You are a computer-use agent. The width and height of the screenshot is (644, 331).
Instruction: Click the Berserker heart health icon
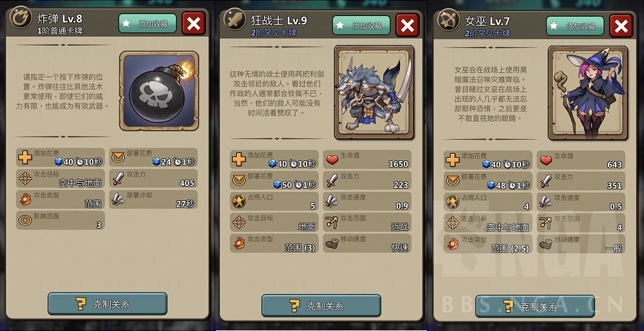point(332,159)
